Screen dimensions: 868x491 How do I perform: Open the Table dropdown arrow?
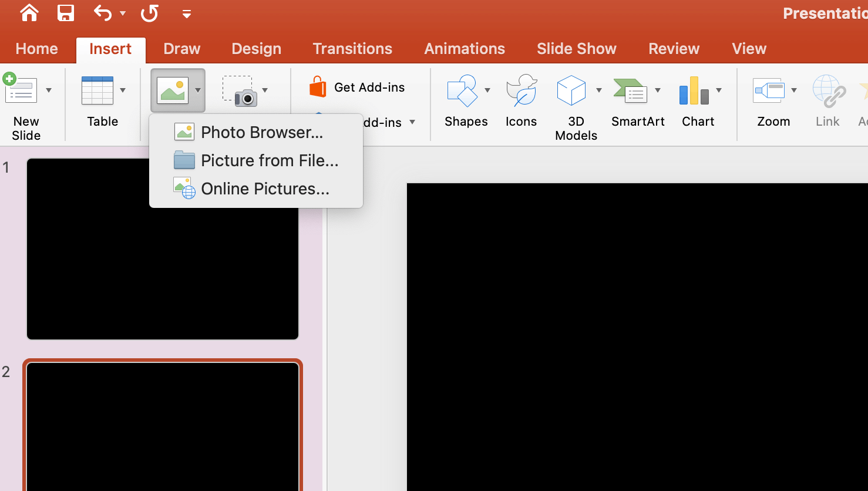(x=123, y=89)
